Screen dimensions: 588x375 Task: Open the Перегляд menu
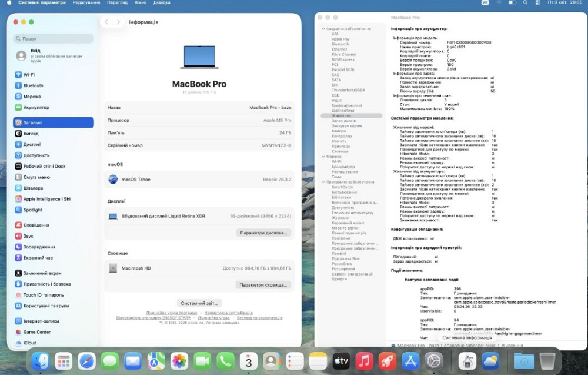click(x=118, y=2)
